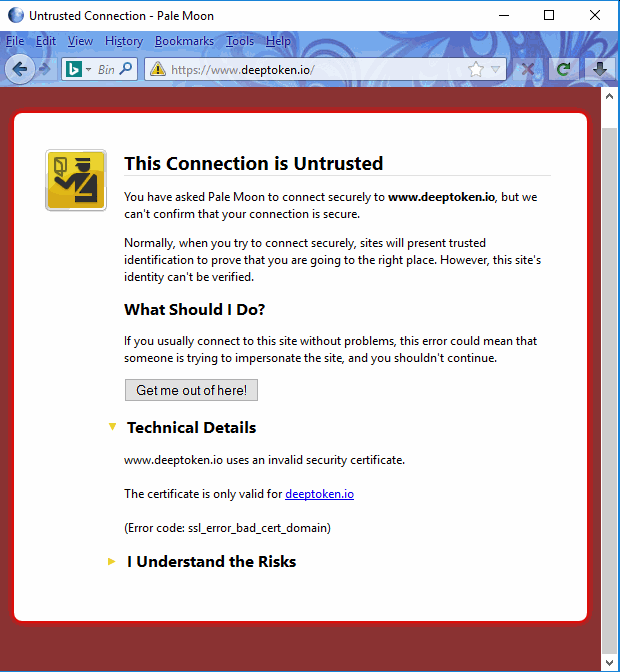The image size is (620, 672).
Task: Click the Stop loading X button
Action: click(x=529, y=69)
